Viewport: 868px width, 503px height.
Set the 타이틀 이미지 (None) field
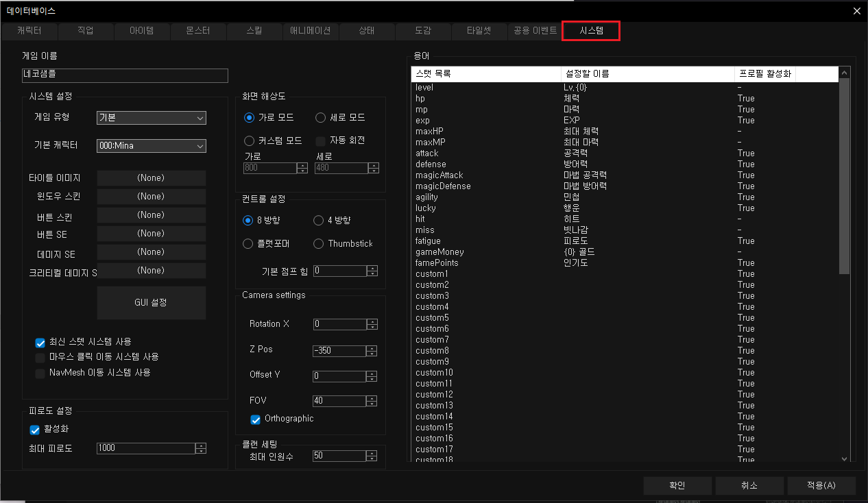pyautogui.click(x=151, y=178)
